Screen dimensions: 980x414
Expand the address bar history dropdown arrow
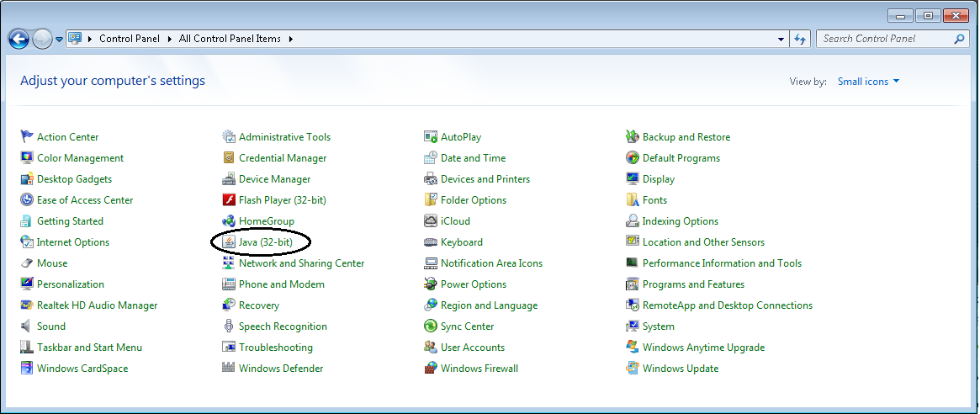[x=781, y=39]
